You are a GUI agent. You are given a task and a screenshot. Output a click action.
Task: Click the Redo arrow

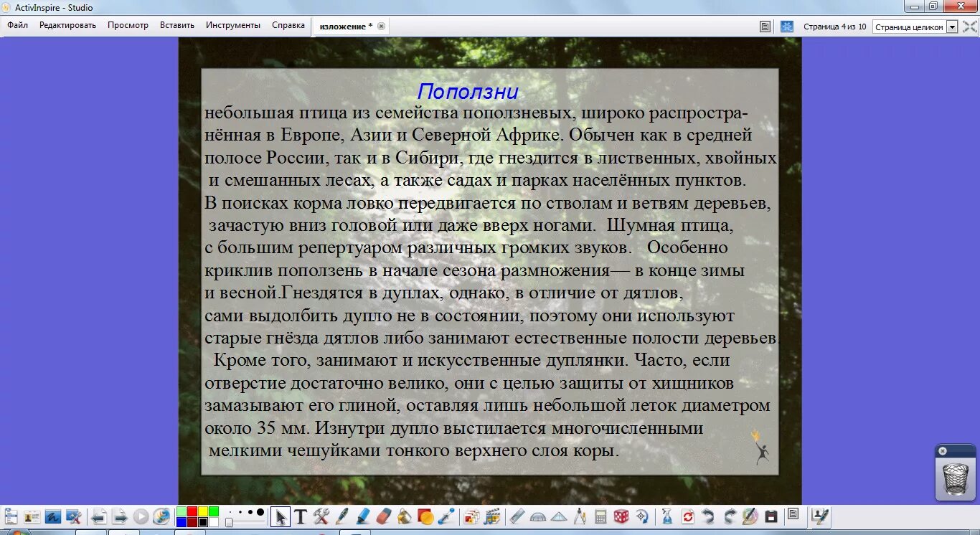click(729, 516)
